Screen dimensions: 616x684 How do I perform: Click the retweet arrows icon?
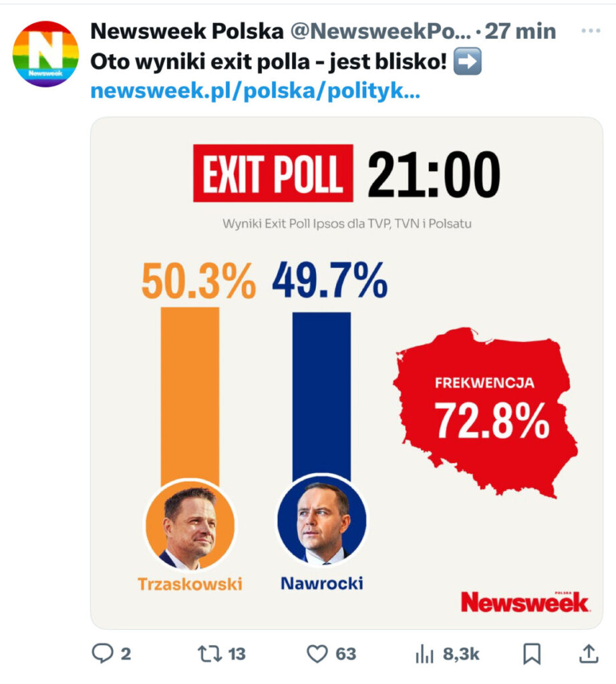pyautogui.click(x=209, y=654)
